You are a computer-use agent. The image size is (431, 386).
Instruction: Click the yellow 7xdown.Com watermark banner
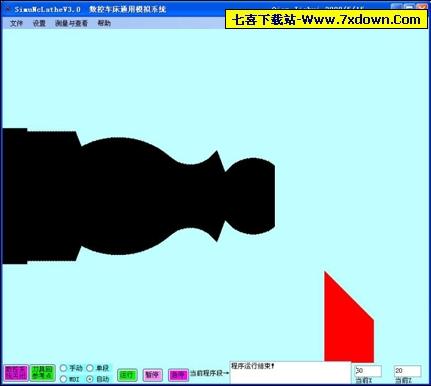[326, 19]
